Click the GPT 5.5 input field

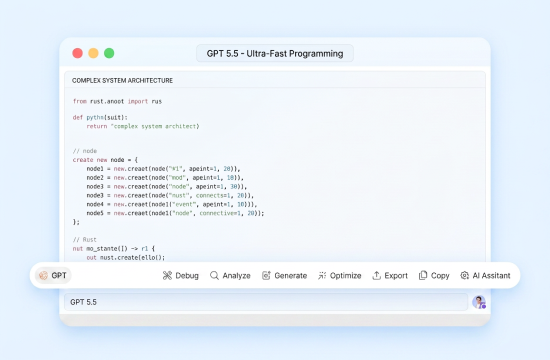pyautogui.click(x=266, y=302)
